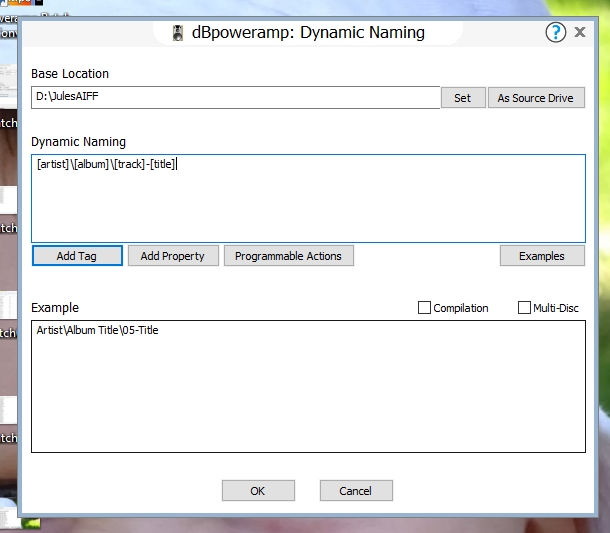Click the dBpoweramp speaker icon in title bar
610x533 pixels.
(176, 33)
